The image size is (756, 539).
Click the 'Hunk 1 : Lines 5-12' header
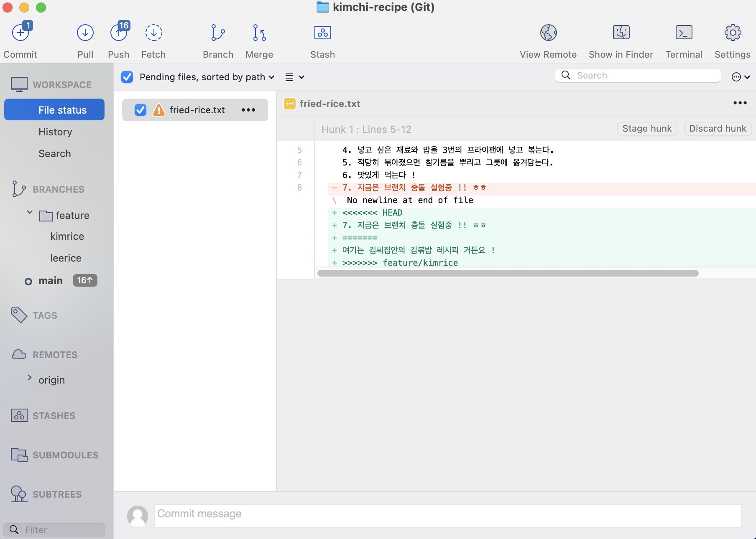(366, 130)
